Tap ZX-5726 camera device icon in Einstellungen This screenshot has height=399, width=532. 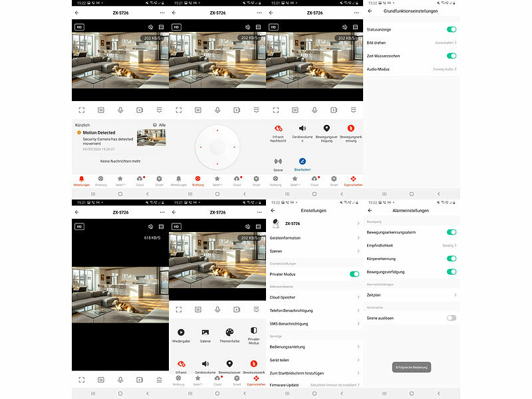[276, 223]
